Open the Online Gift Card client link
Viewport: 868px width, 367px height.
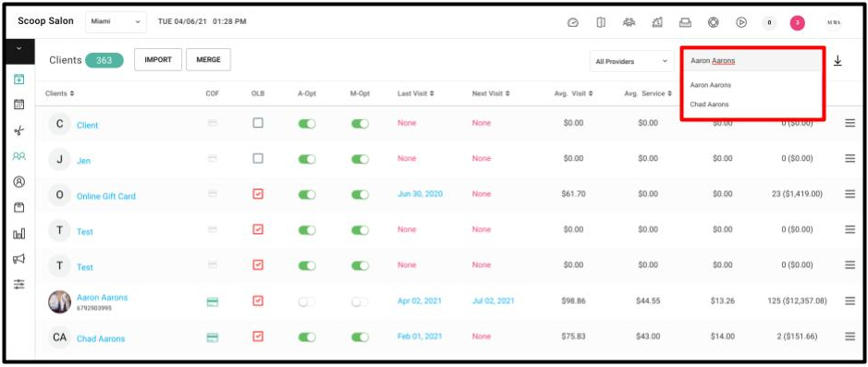105,196
